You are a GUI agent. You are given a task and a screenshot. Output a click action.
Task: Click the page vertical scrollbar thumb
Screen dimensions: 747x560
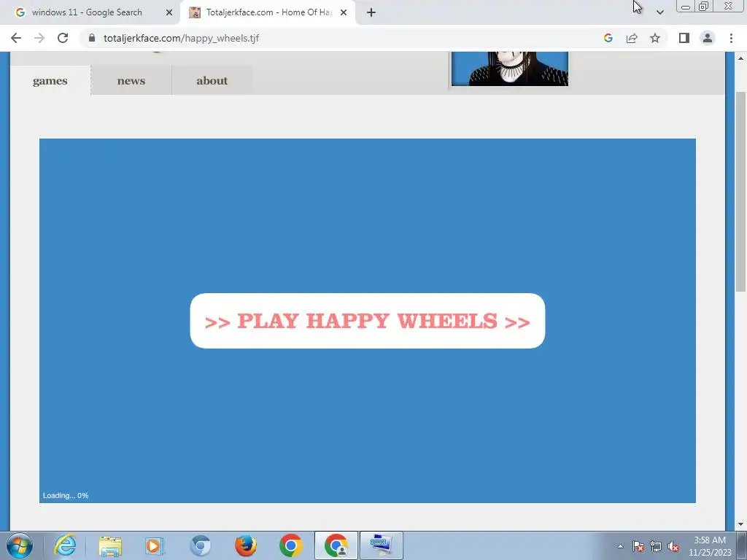[x=740, y=190]
